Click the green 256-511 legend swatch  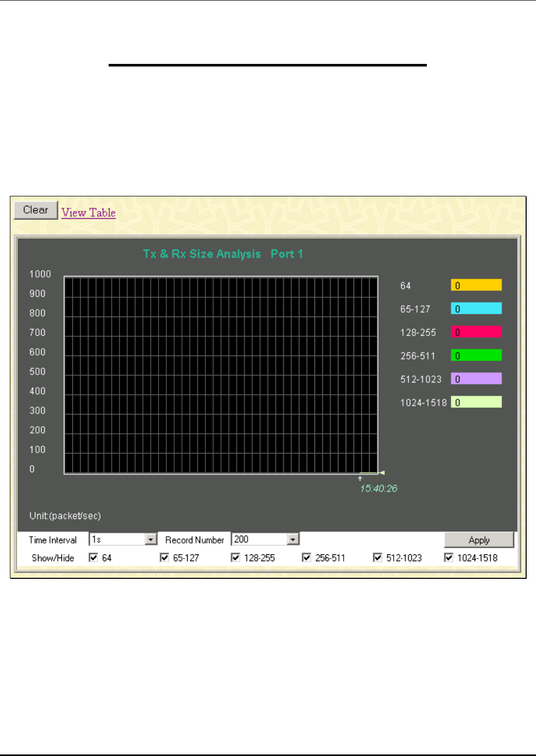coord(476,355)
